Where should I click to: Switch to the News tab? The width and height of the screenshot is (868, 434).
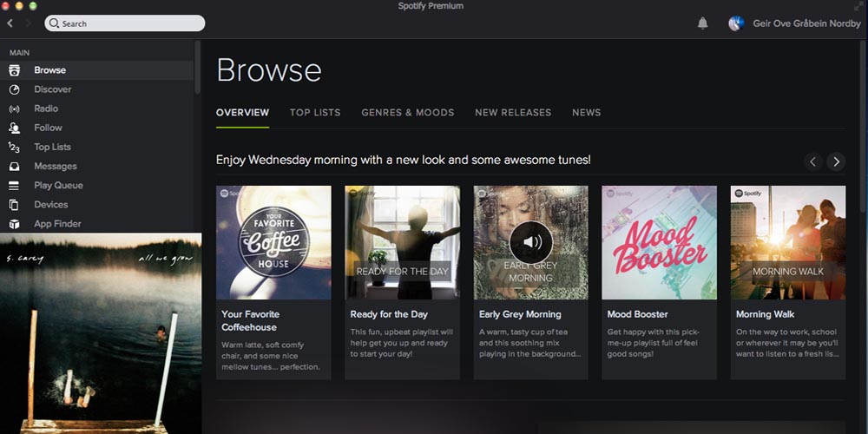pyautogui.click(x=586, y=113)
